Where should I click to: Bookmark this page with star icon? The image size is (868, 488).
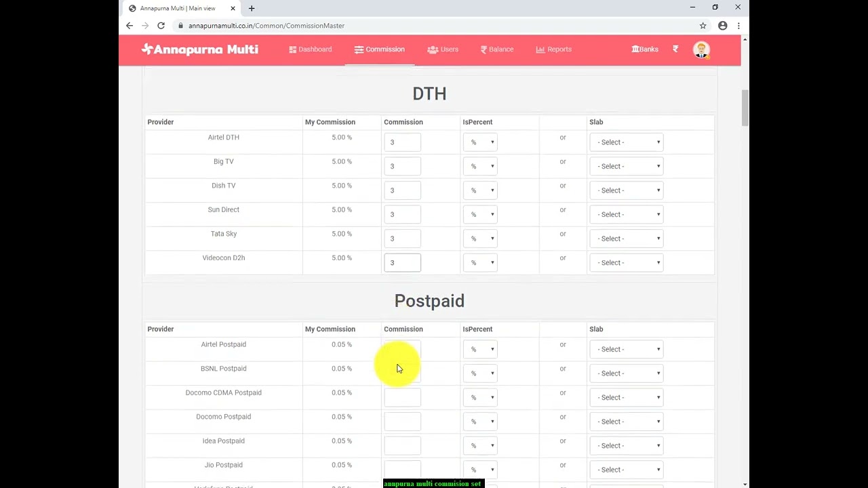click(x=703, y=26)
